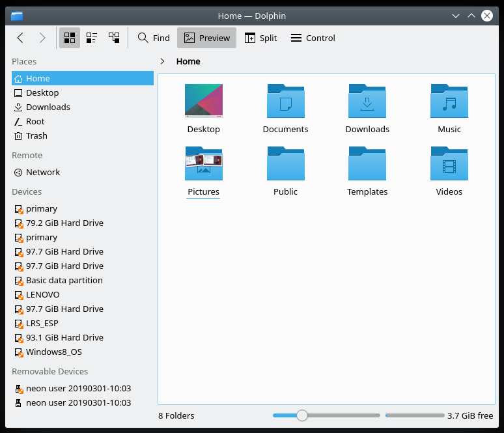Open the LENOVO drive
504x433 pixels.
[42, 295]
